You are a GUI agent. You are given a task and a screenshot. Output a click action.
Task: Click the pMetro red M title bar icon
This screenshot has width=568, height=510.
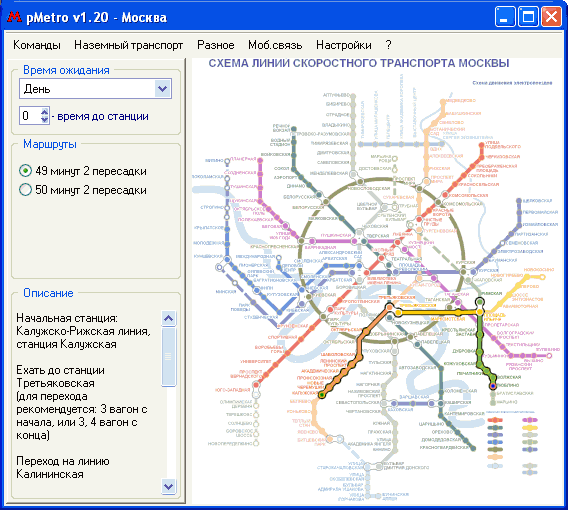click(x=14, y=17)
